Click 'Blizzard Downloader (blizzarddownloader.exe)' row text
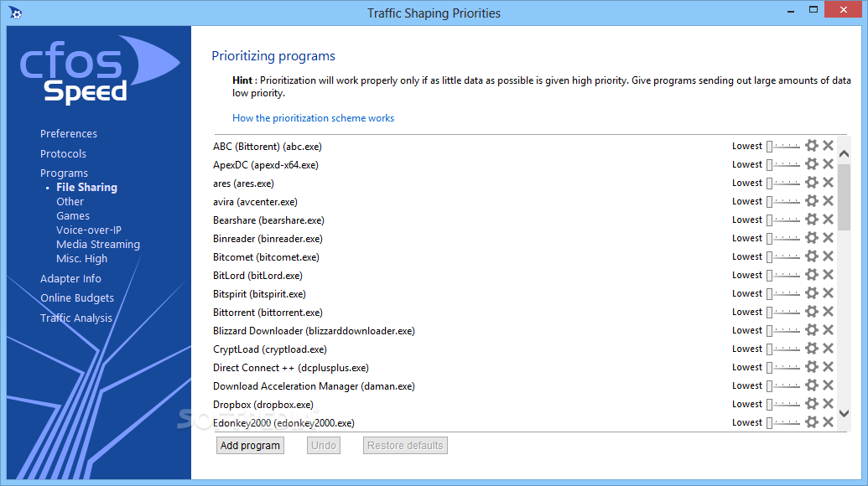868x486 pixels. point(314,331)
